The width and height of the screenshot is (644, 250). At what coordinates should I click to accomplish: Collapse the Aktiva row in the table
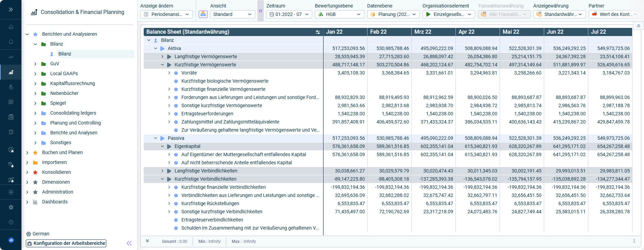point(156,48)
